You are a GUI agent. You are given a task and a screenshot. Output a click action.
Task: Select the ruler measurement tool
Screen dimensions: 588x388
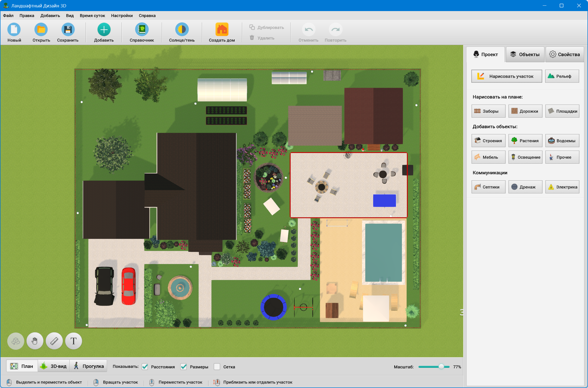click(x=54, y=341)
